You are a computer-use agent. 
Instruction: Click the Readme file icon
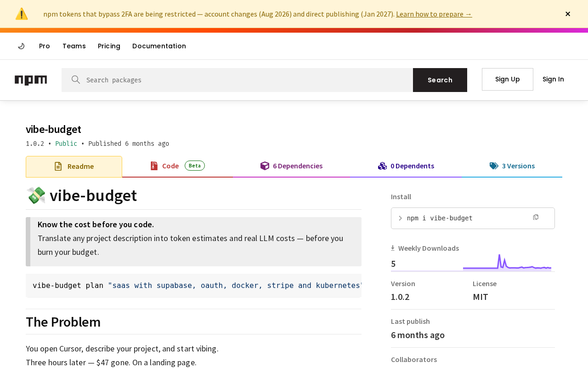[58, 167]
